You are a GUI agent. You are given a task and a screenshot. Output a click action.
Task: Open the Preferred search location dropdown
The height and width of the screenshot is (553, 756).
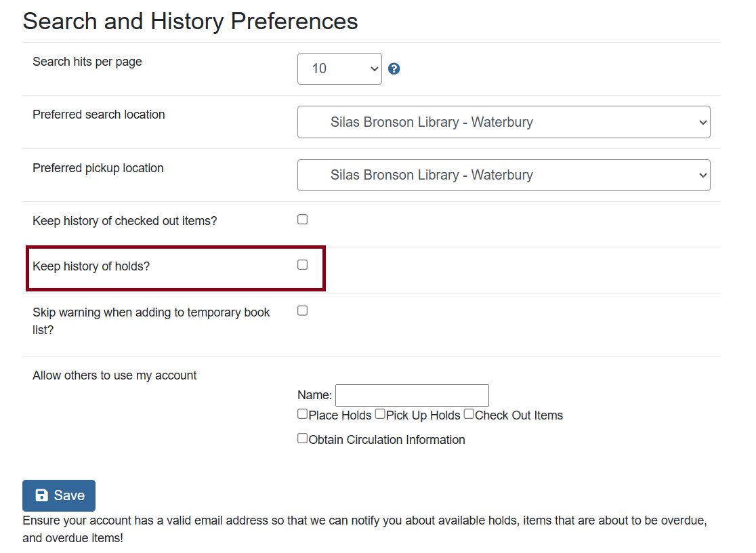[x=504, y=122]
